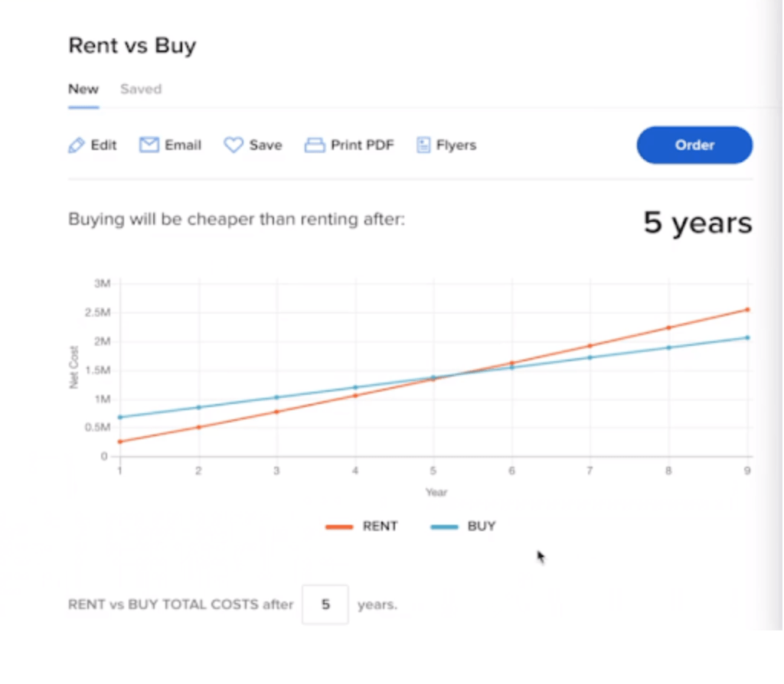Click the Save heart icon

point(234,145)
